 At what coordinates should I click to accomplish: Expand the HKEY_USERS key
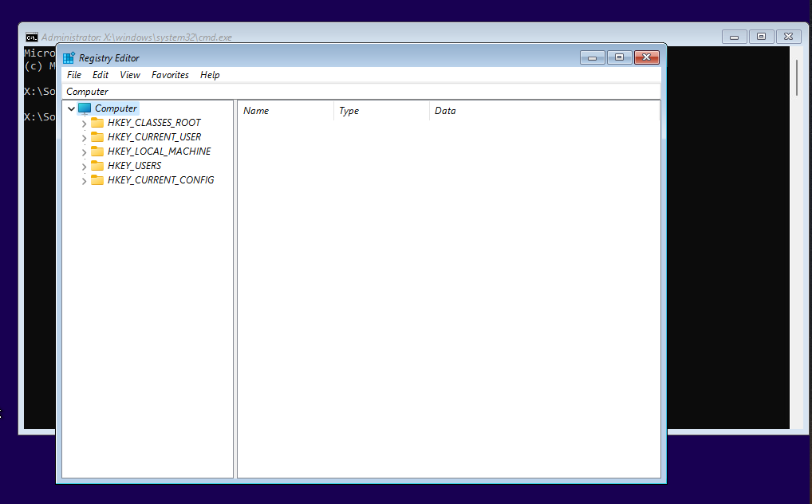(x=84, y=167)
